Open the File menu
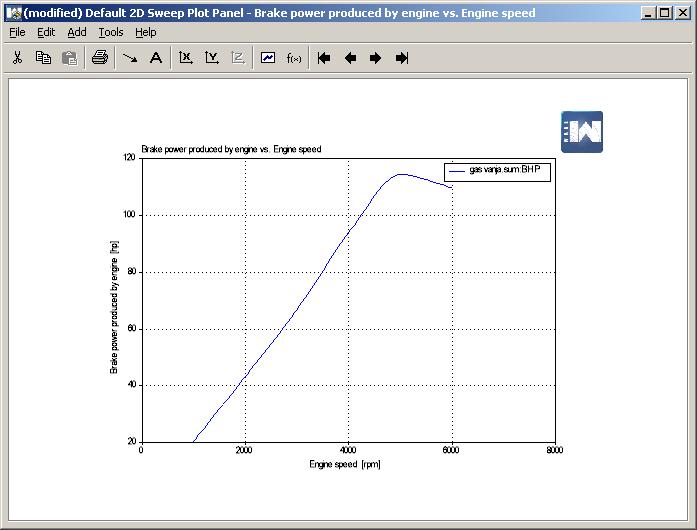697x530 pixels. coord(17,32)
